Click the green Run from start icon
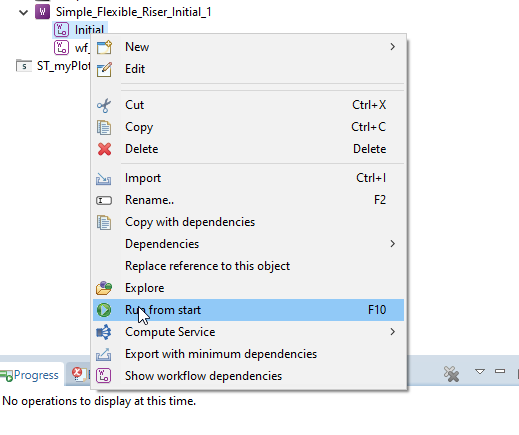 [x=104, y=310]
